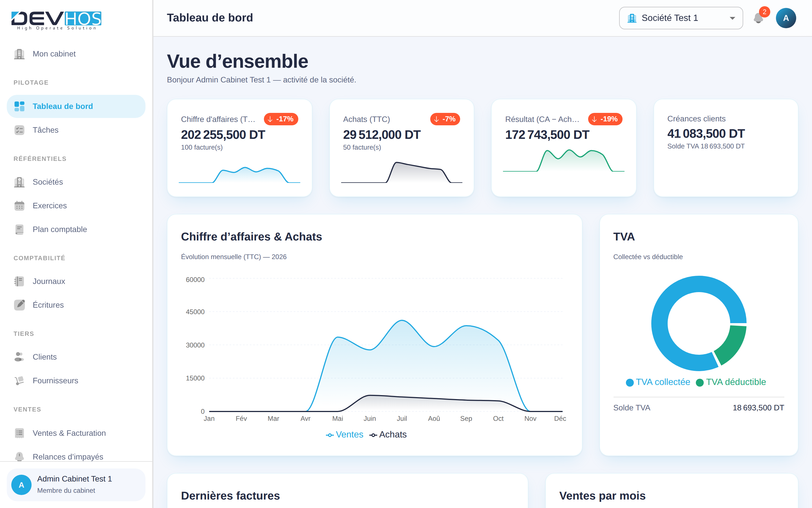Toggle TVA déductible in donut legend
Image resolution: width=812 pixels, height=508 pixels.
pos(731,382)
